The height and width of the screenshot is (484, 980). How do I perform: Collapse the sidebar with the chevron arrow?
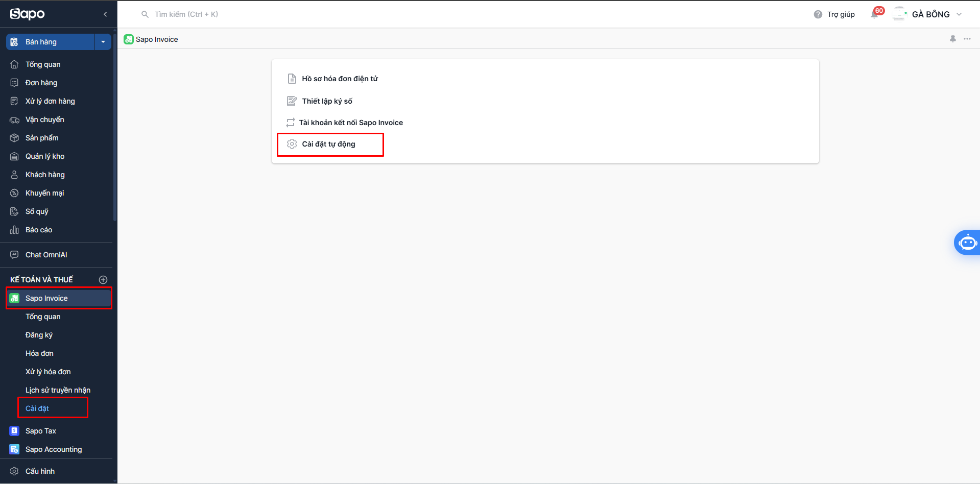click(x=105, y=14)
